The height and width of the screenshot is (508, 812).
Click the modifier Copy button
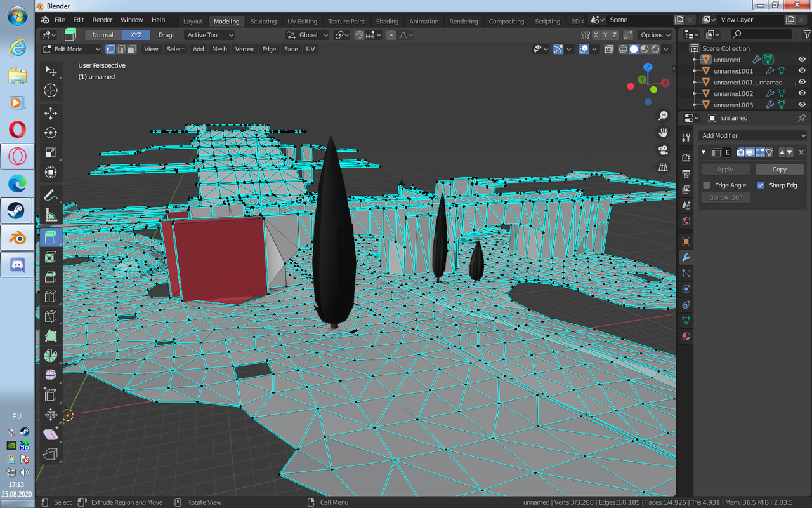click(780, 170)
